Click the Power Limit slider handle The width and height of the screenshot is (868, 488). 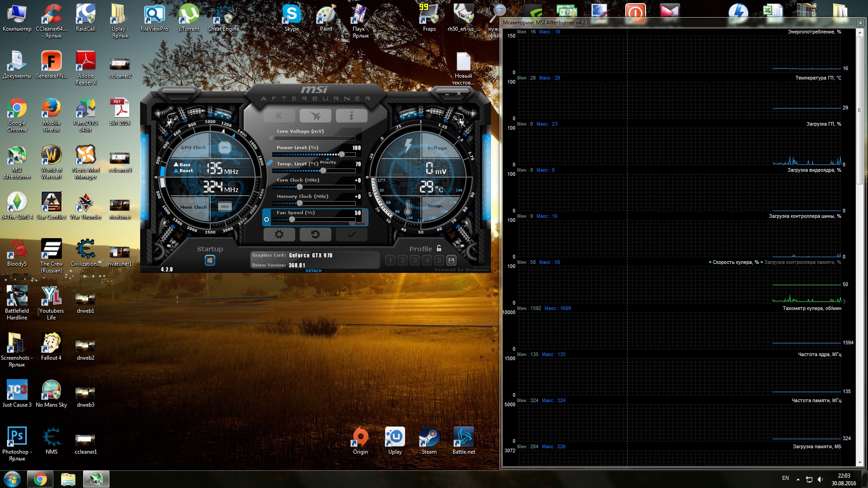(341, 155)
